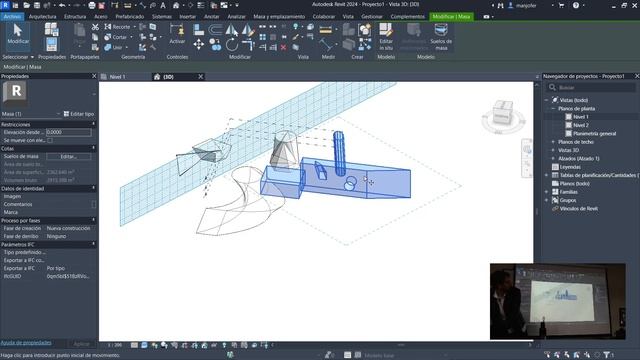The image size is (640, 360).
Task: Click the ViewCube in the 3D view
Action: pos(503,113)
